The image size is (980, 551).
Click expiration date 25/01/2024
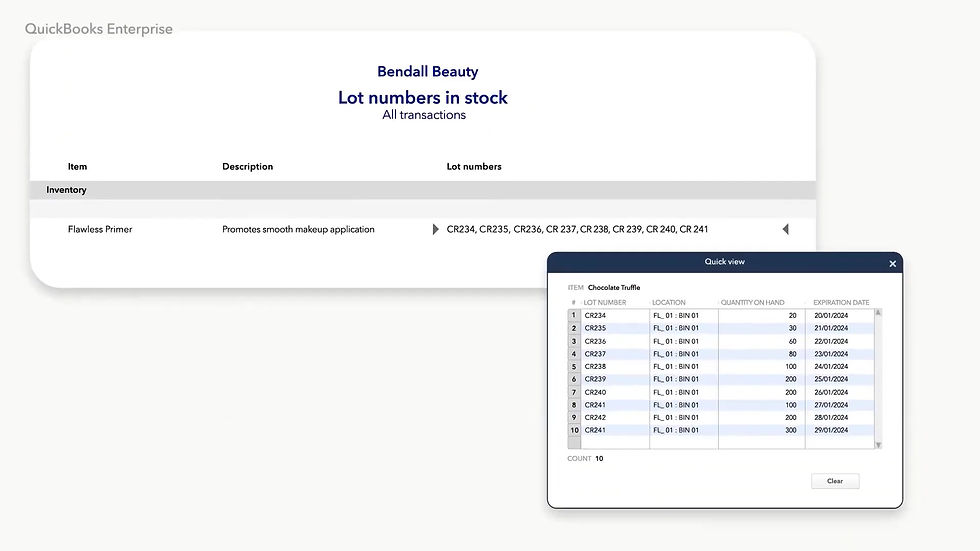tap(831, 379)
